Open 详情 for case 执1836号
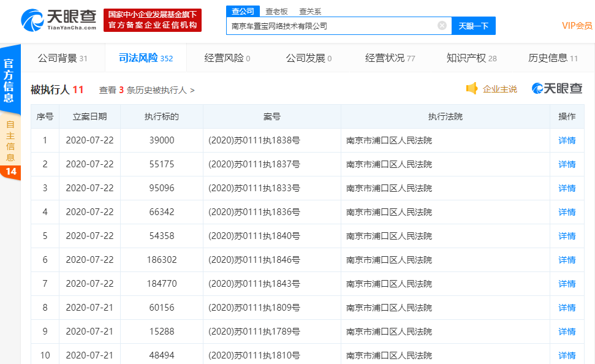The width and height of the screenshot is (595, 364). click(567, 212)
